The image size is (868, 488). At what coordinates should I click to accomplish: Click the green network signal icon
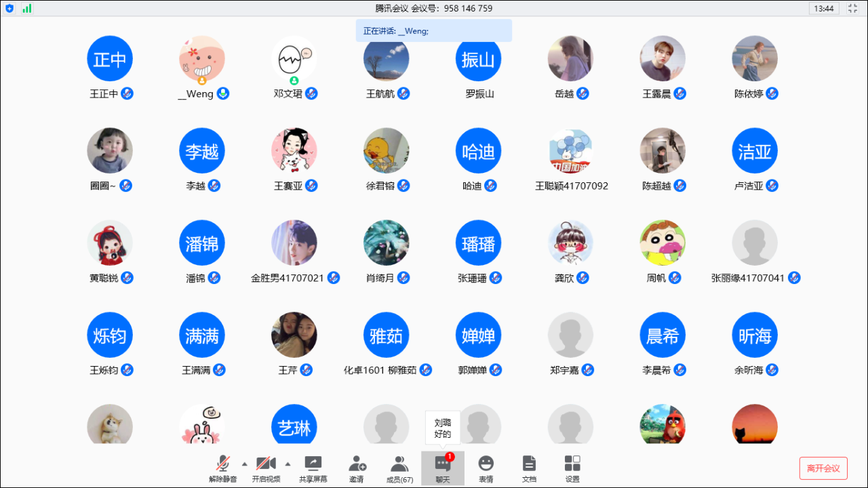coord(27,8)
